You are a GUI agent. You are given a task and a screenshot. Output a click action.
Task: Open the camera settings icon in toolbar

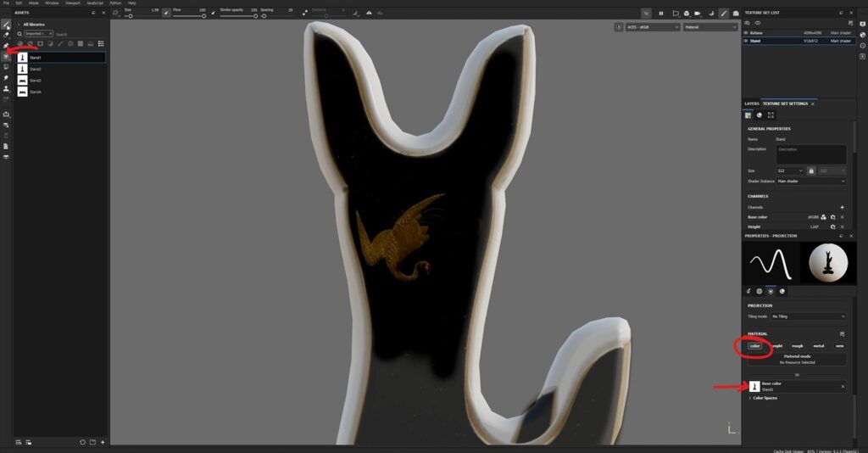coord(697,14)
